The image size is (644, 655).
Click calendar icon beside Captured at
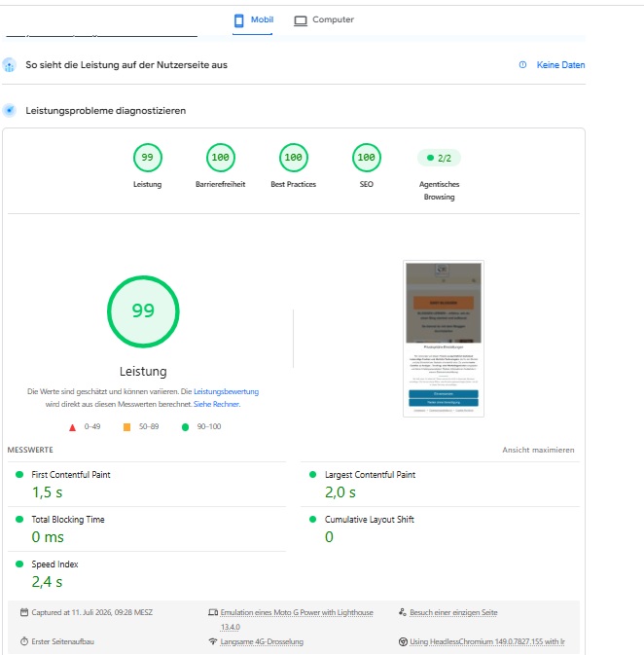click(24, 612)
